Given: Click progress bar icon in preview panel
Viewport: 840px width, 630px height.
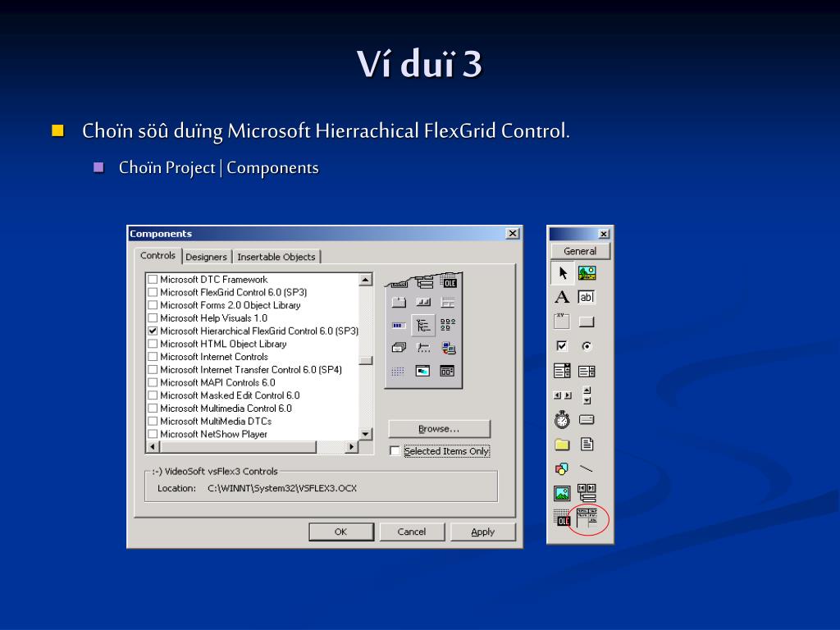Looking at the screenshot, I should 399,325.
